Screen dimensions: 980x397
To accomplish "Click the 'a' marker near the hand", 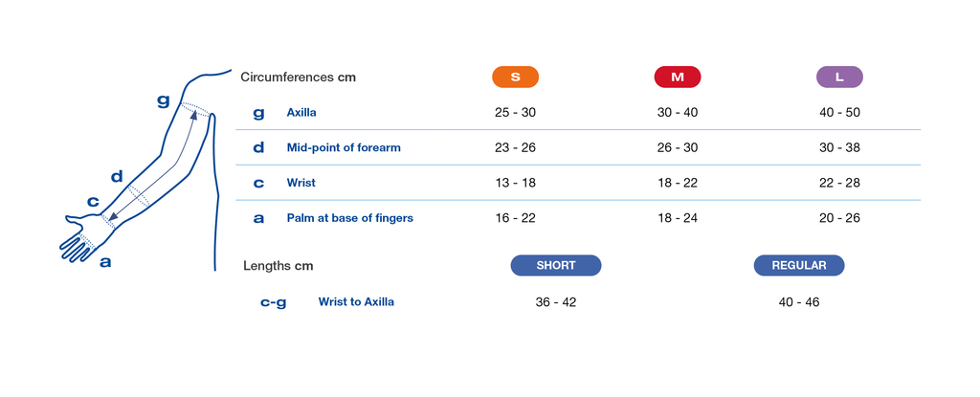I will [x=105, y=262].
